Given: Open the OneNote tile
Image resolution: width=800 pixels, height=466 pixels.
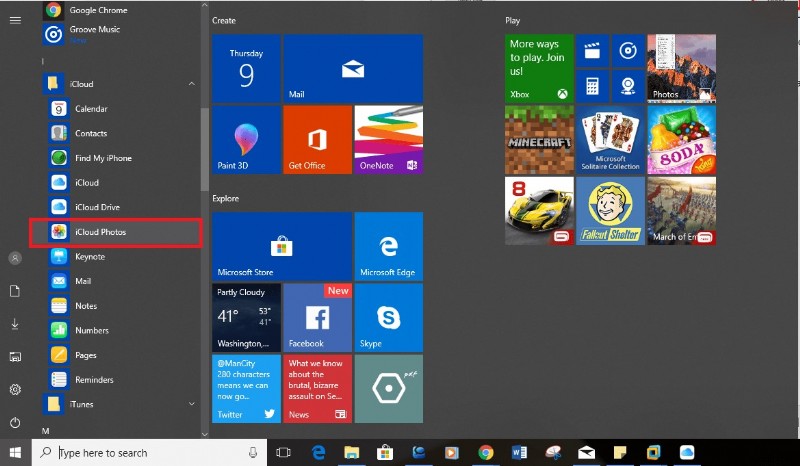Looking at the screenshot, I should pyautogui.click(x=389, y=140).
